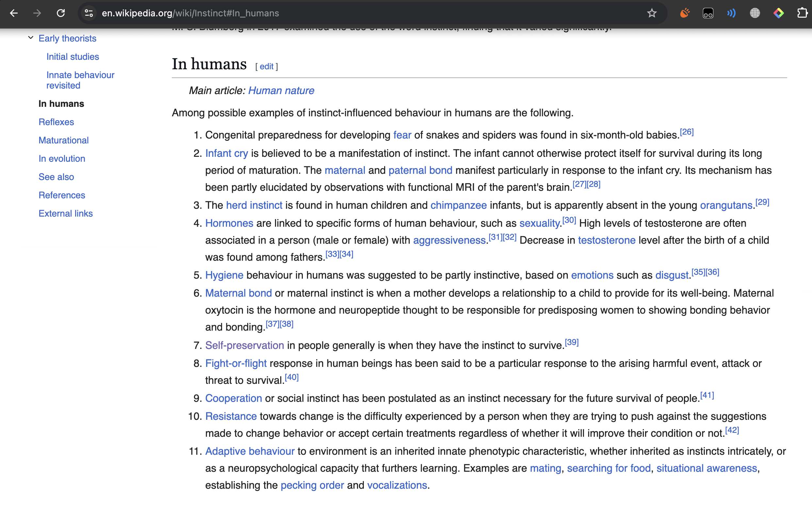Open the Infant cry link
The image size is (812, 507).
click(x=227, y=153)
